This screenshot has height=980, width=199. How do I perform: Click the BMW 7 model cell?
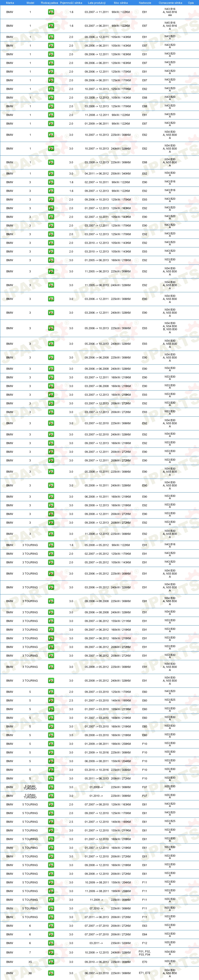[30, 953]
